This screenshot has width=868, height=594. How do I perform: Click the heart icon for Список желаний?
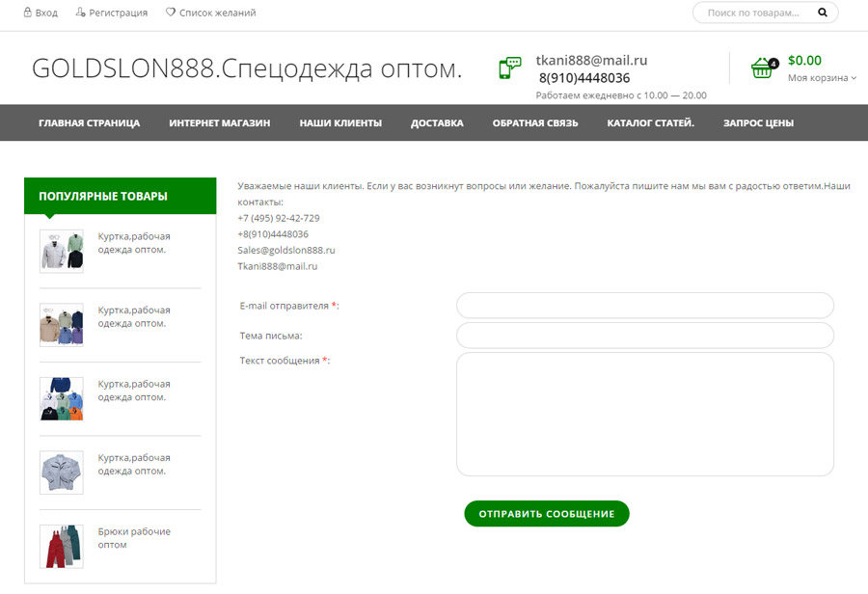point(171,13)
